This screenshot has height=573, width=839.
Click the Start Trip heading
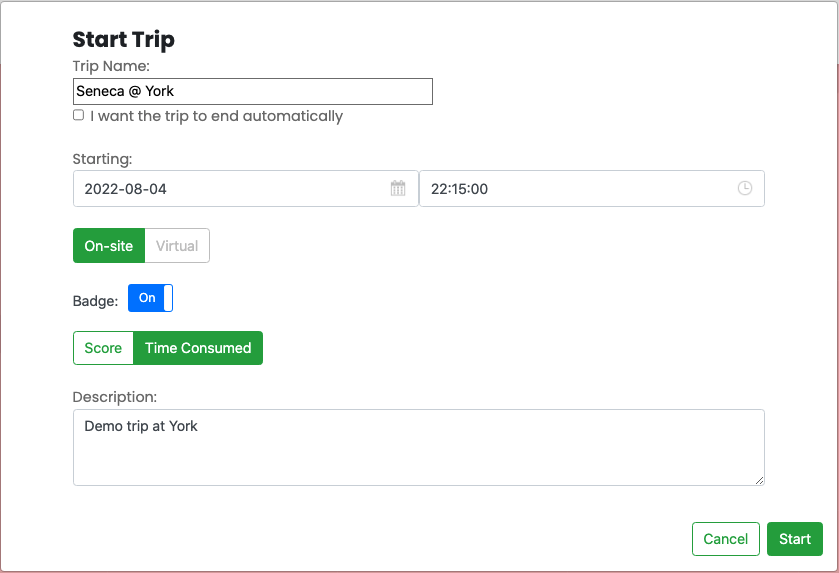pos(124,40)
